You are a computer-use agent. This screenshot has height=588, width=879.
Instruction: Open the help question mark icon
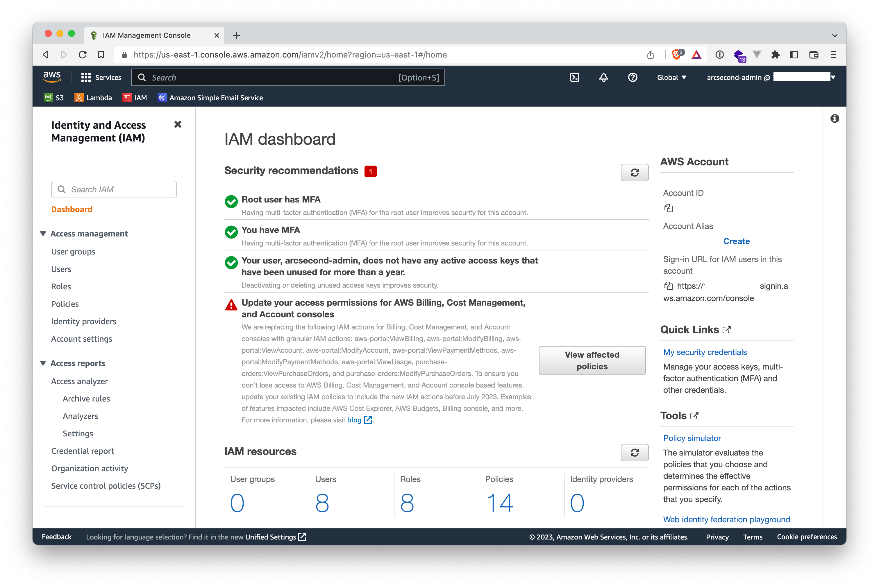point(633,77)
